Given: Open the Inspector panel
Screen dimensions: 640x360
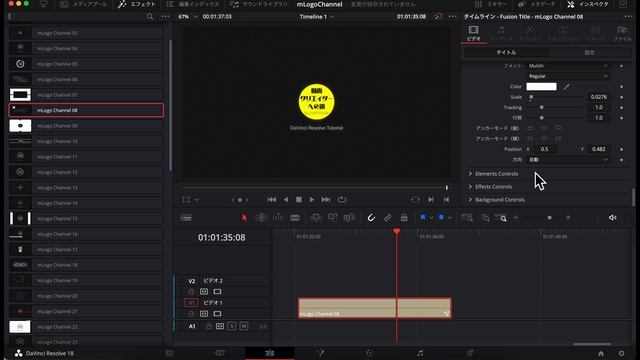Looking at the screenshot, I should click(587, 4).
